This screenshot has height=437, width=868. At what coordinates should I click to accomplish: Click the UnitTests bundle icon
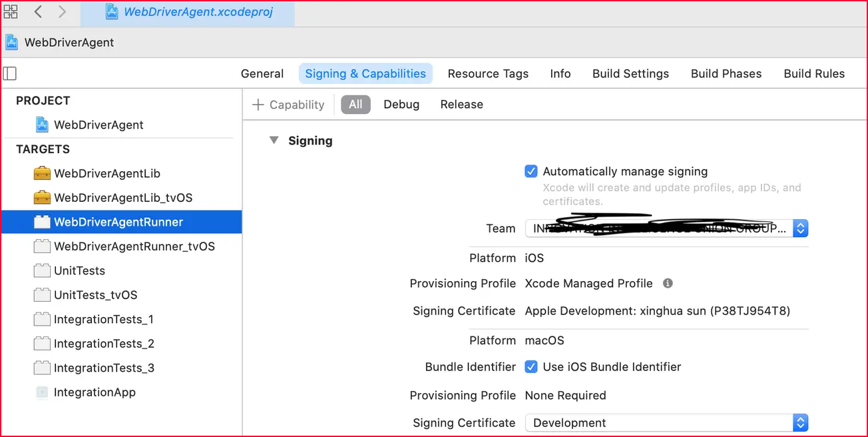[42, 270]
